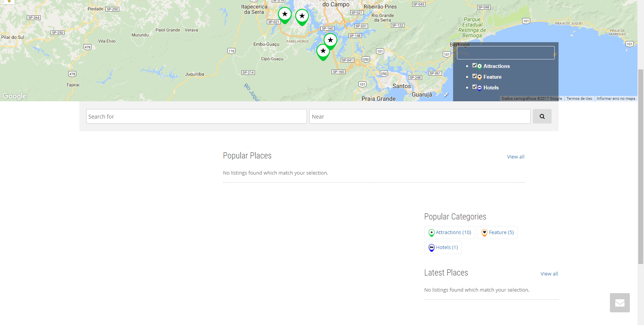Click the Guarujá map label

click(x=422, y=95)
